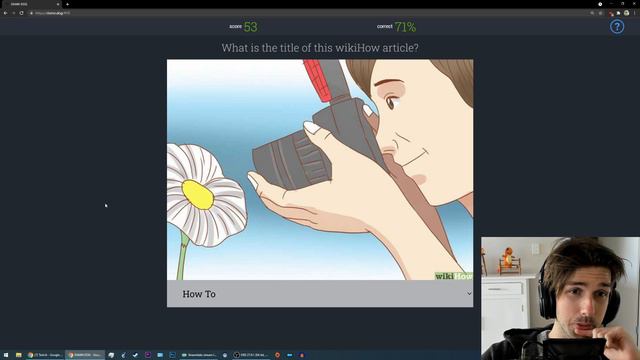Bookmark this page with star icon
This screenshot has width=640, height=360.
(600, 13)
